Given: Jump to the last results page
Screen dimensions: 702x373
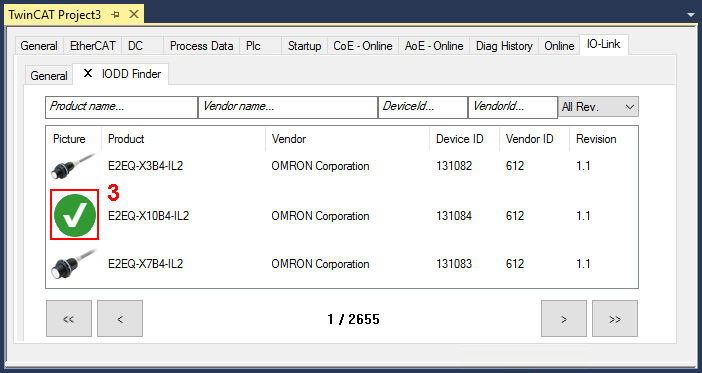Looking at the screenshot, I should pyautogui.click(x=615, y=318).
